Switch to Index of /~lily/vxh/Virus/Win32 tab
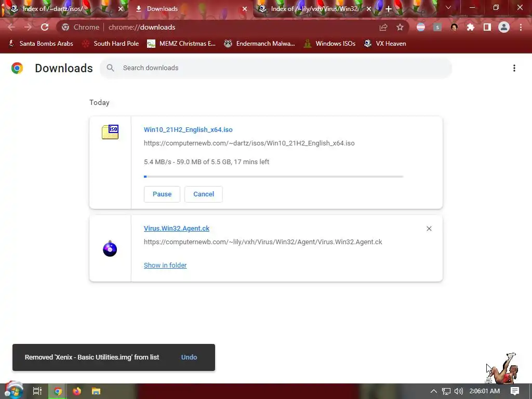 click(314, 9)
